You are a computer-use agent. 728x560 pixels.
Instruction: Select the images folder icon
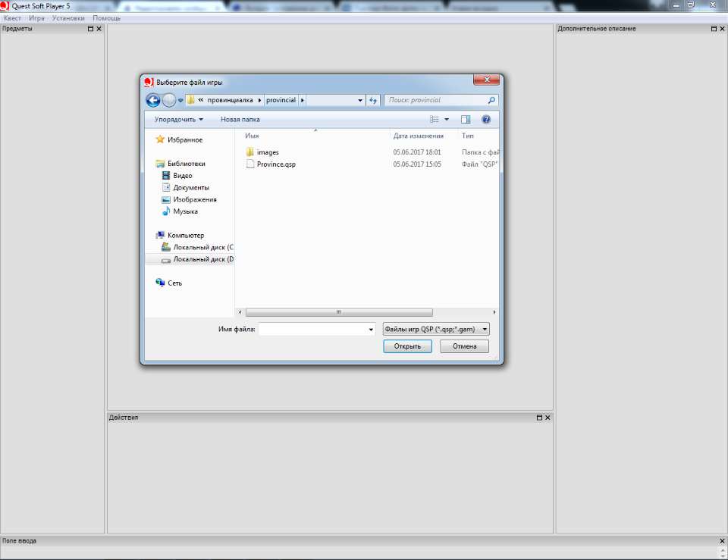[x=249, y=152]
